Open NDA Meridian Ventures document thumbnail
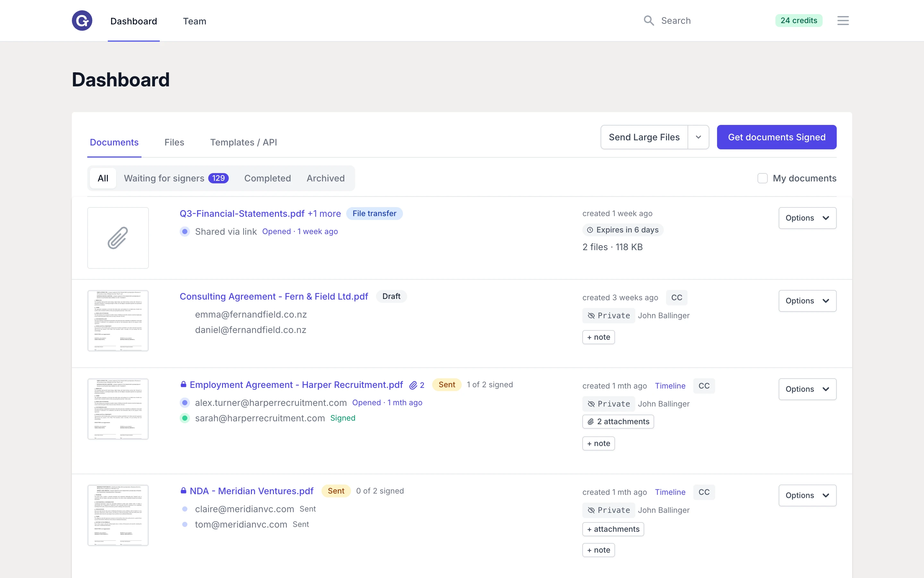 (118, 515)
